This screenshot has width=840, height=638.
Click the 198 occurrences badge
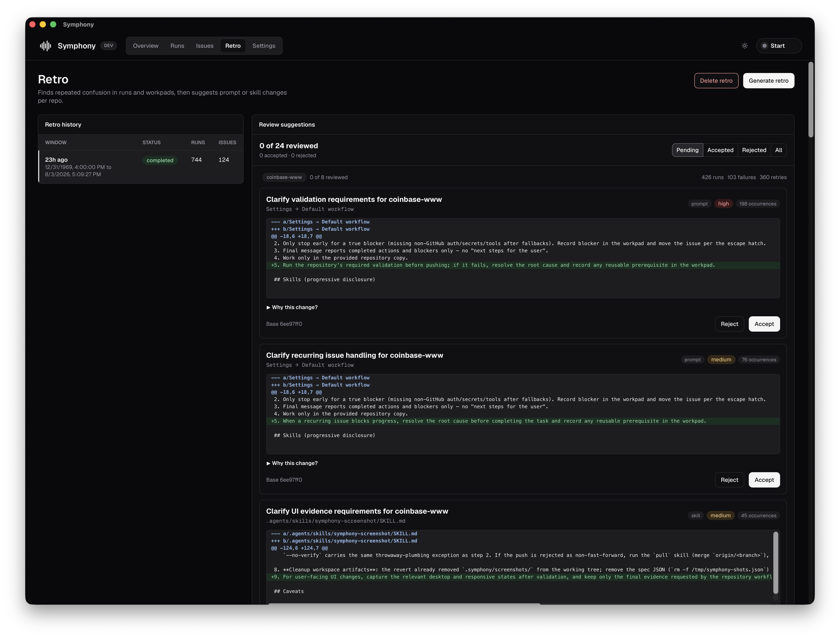click(x=758, y=204)
